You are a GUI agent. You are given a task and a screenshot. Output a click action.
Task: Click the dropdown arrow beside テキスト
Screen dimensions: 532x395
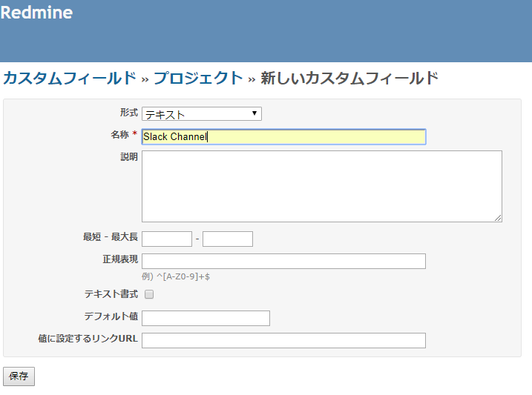pyautogui.click(x=254, y=113)
